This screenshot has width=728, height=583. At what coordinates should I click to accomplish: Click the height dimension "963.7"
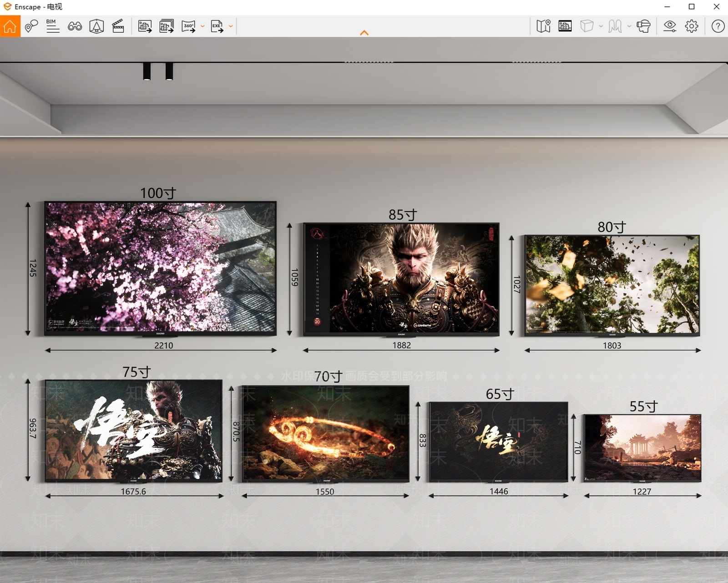pos(33,428)
